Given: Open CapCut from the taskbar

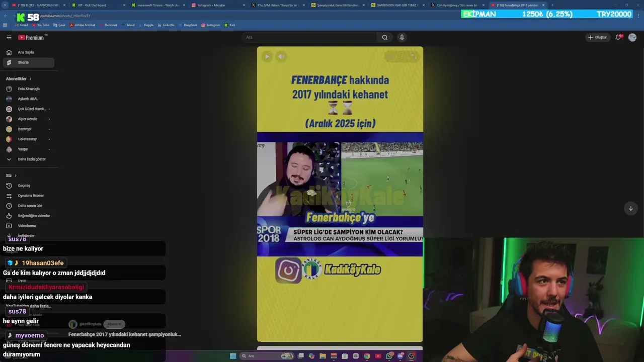Looking at the screenshot, I should pos(356,356).
